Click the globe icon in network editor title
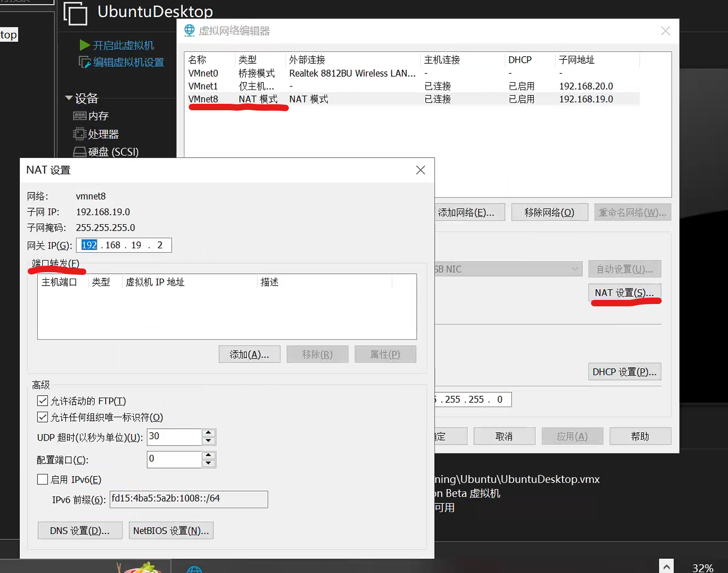 (190, 30)
